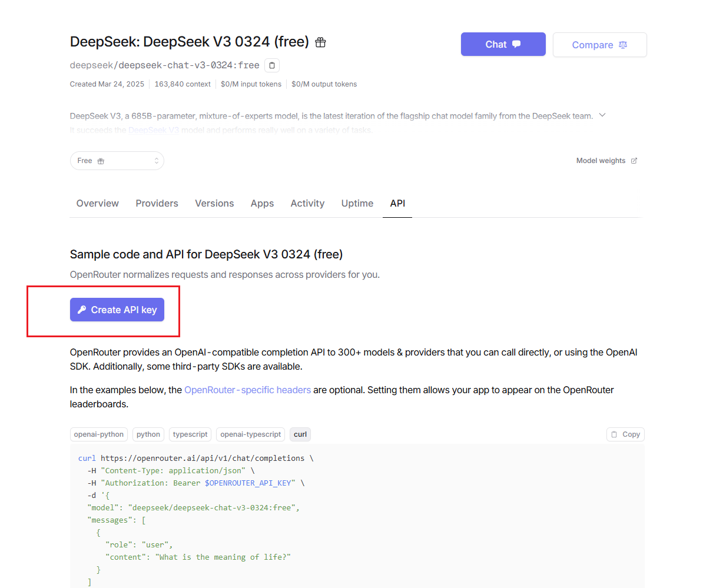Click the 163,840 context text

[183, 84]
